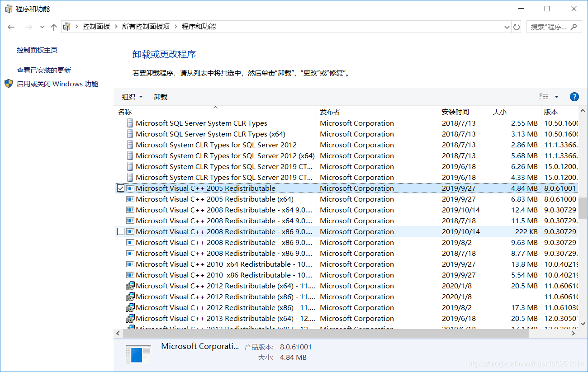Open 启用或关闭 Windows 功能 link
Image resolution: width=588 pixels, height=372 pixels.
(x=57, y=84)
